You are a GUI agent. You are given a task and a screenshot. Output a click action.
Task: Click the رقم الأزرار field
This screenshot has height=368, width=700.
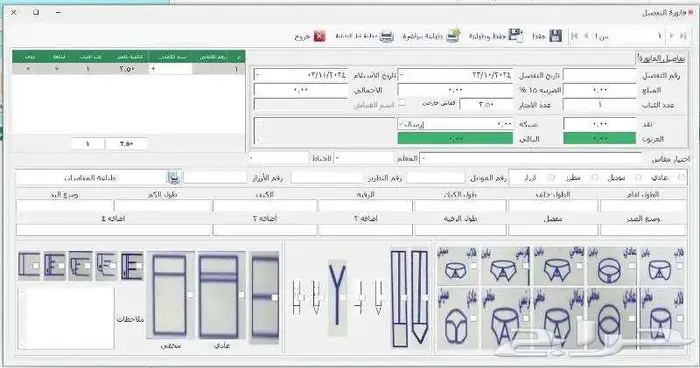(x=216, y=177)
